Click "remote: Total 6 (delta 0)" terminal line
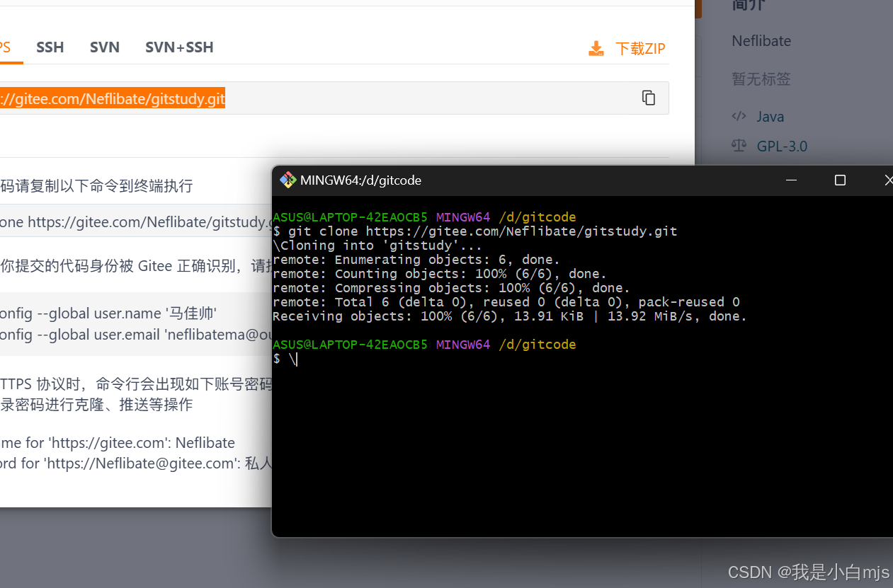 506,302
